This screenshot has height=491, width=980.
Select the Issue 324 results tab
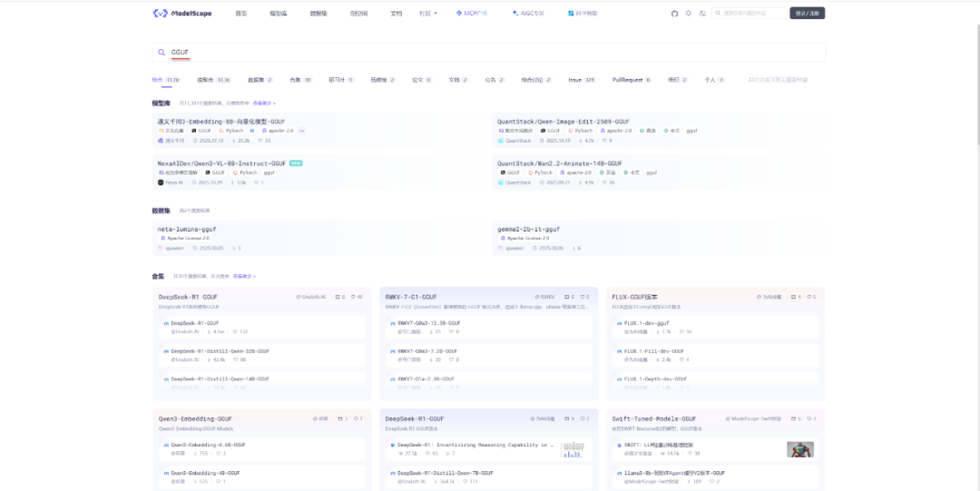pyautogui.click(x=582, y=80)
